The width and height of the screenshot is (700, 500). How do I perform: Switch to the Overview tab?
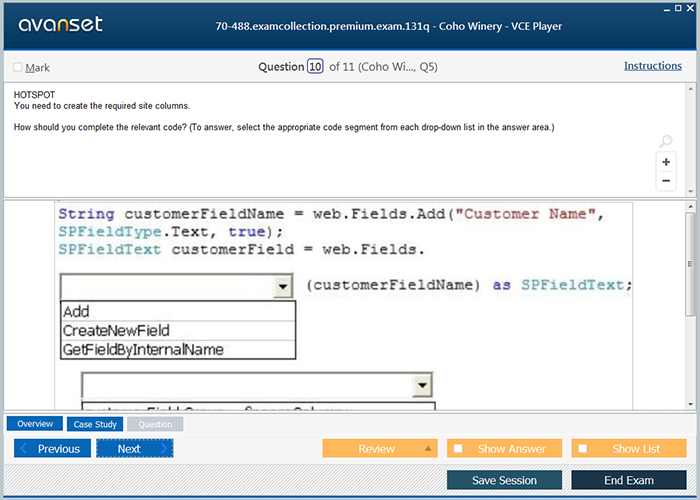[35, 424]
